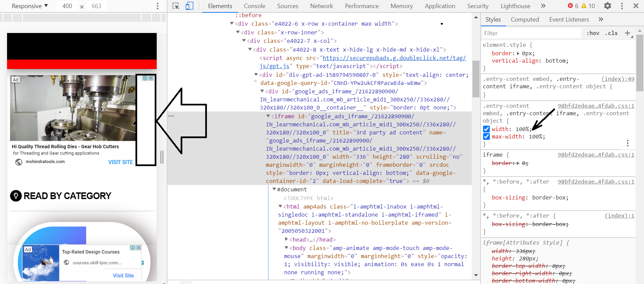Collapse the e4022-8 x-text div node

[250, 50]
